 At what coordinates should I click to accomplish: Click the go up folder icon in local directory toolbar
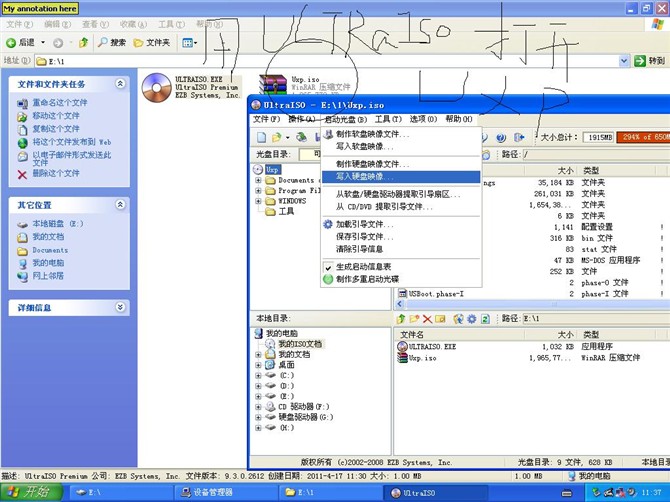(x=401, y=318)
